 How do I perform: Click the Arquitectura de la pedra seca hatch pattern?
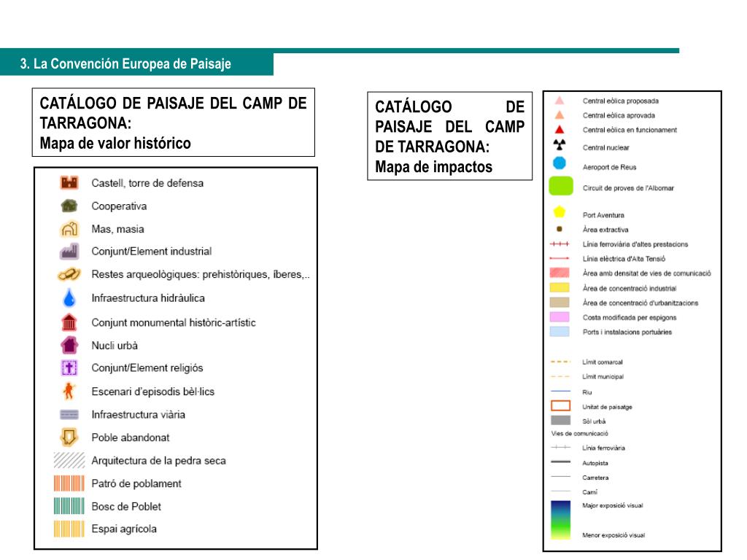(x=69, y=460)
